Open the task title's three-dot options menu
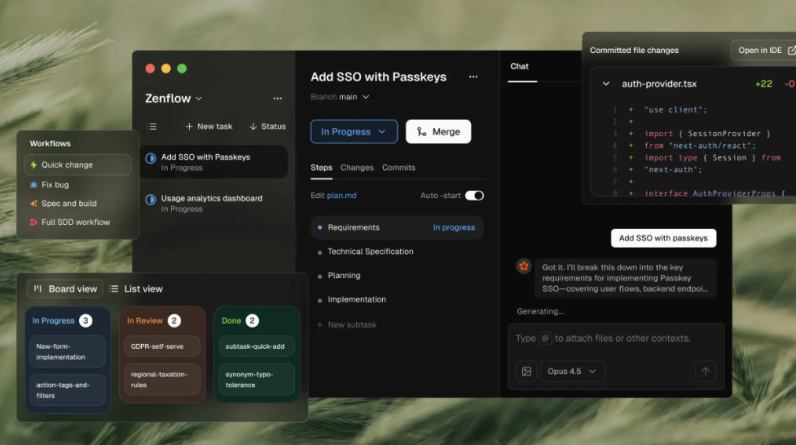 [473, 76]
